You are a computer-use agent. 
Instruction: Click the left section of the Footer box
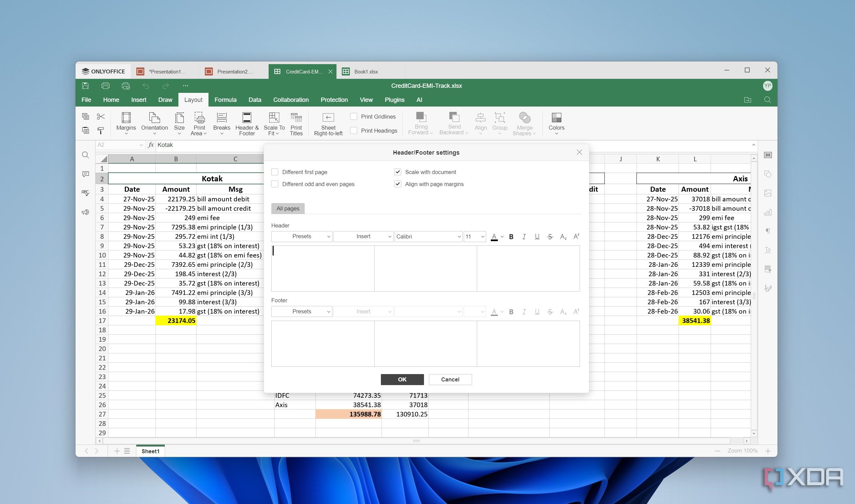pyautogui.click(x=323, y=344)
